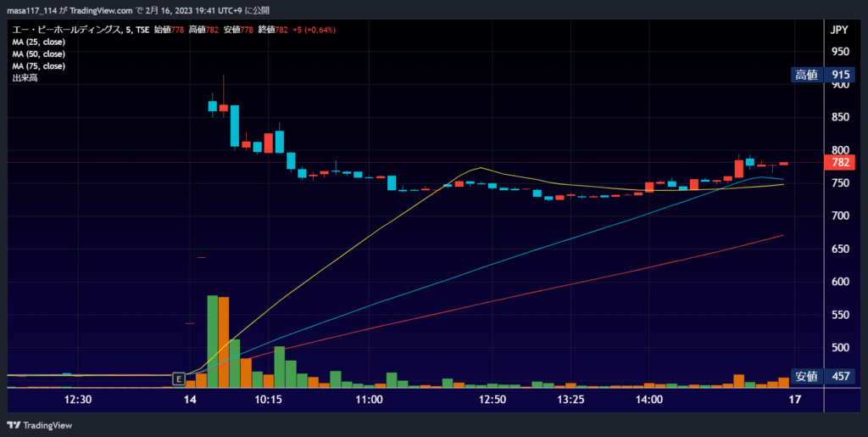Click the 12:30 time axis label
The width and height of the screenshot is (868, 437).
[x=77, y=400]
